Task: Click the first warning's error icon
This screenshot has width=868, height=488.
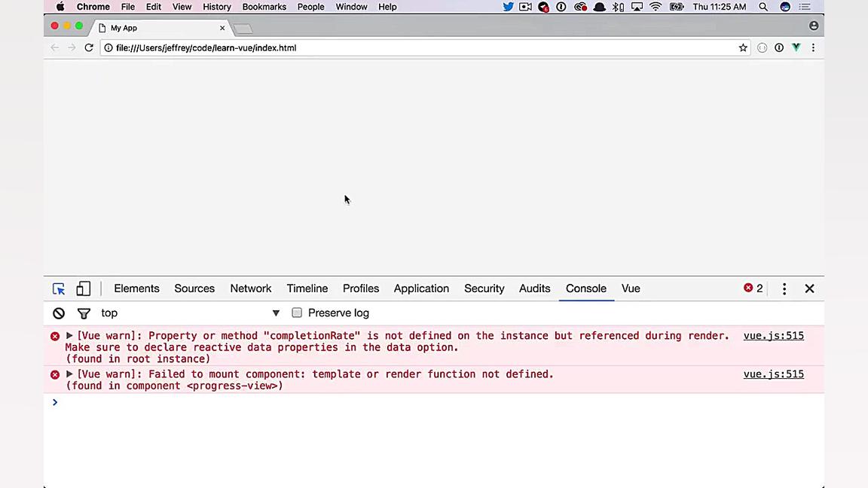Action: [x=55, y=337]
